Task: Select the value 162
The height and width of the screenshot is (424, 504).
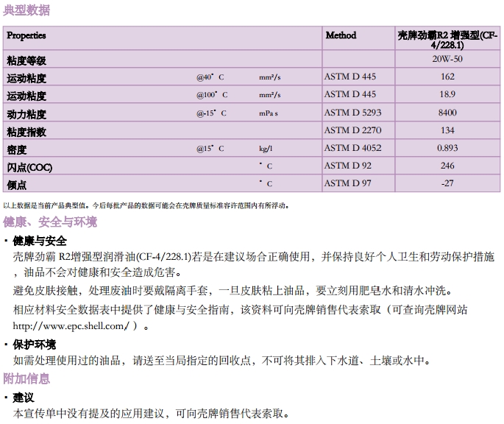Action: 447,77
